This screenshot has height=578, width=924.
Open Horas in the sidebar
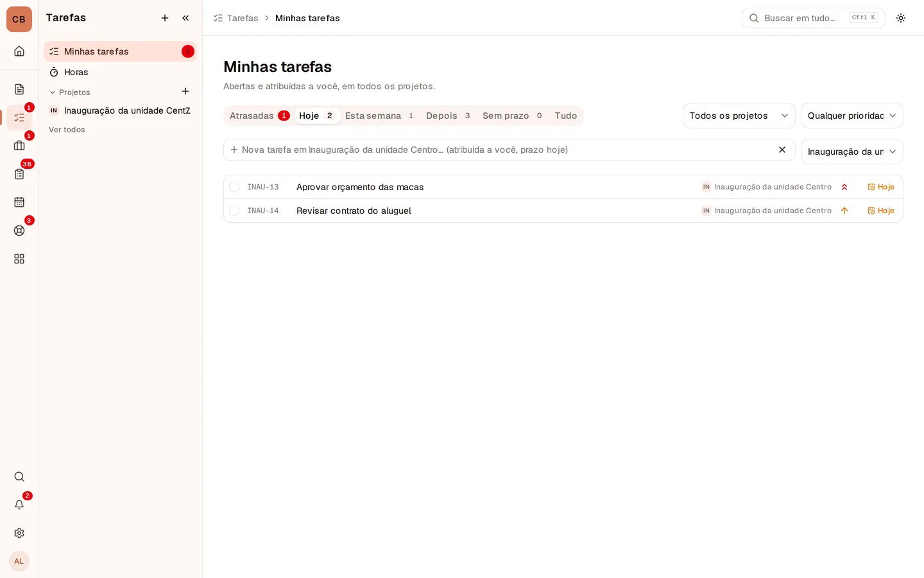[x=120, y=72]
